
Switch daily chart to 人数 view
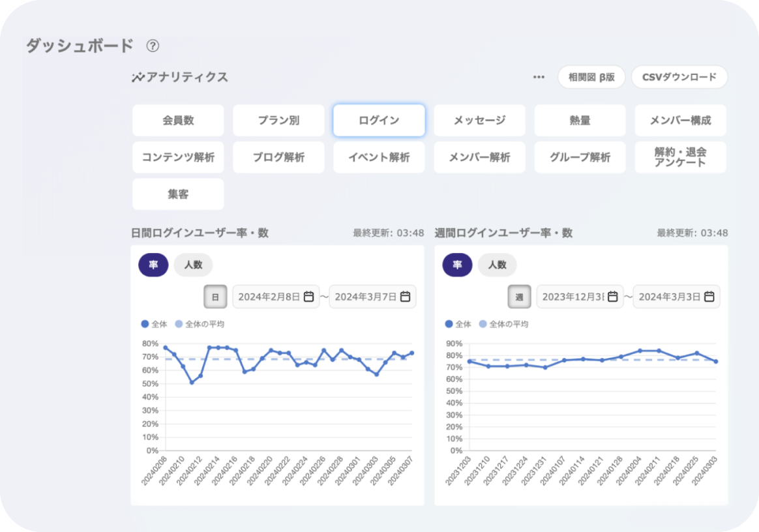193,265
